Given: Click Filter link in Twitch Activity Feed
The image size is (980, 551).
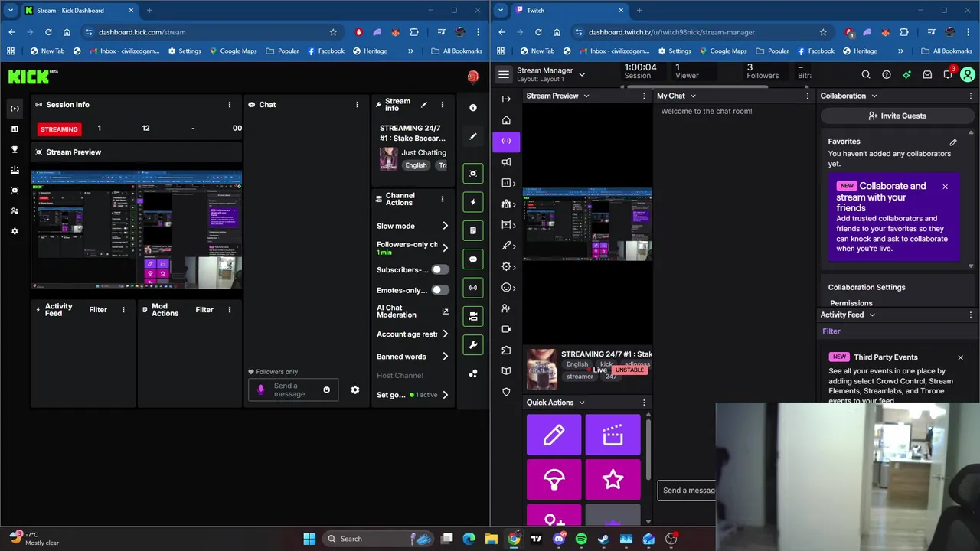Looking at the screenshot, I should pos(831,331).
